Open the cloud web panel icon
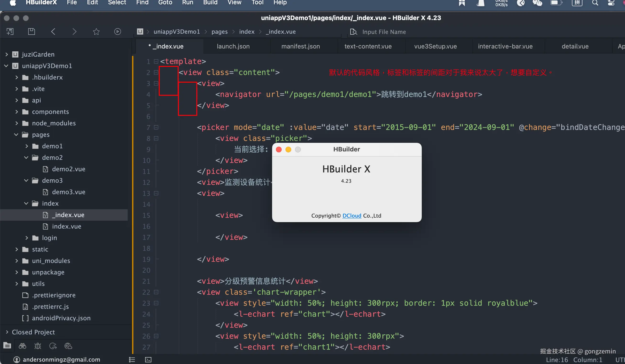Screen dimensions: 625x364 (68, 346)
